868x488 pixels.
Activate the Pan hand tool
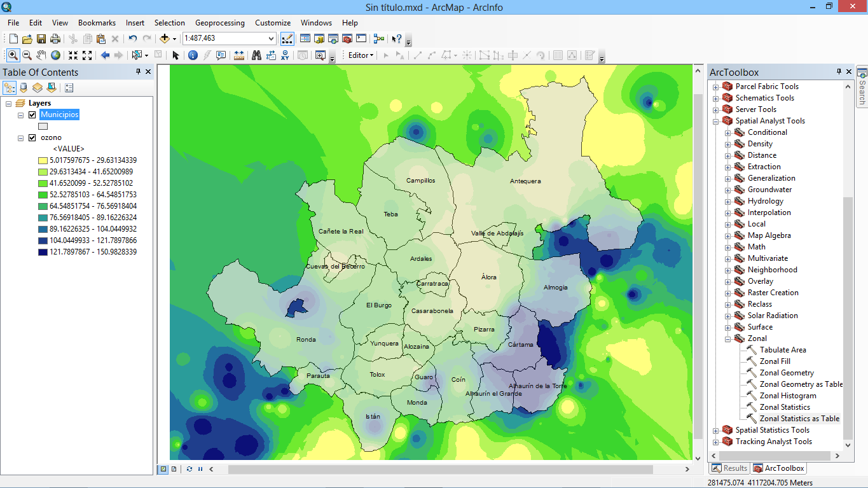pyautogui.click(x=41, y=55)
